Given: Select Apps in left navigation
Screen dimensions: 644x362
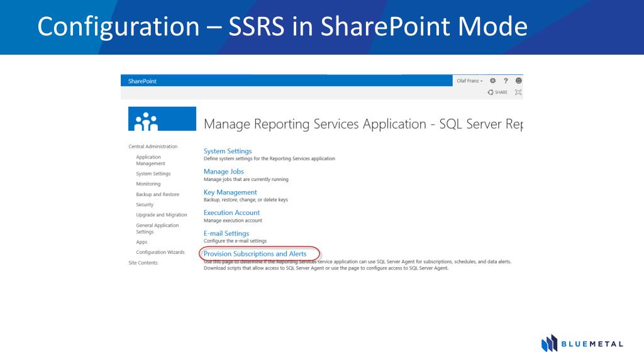Looking at the screenshot, I should point(142,242).
